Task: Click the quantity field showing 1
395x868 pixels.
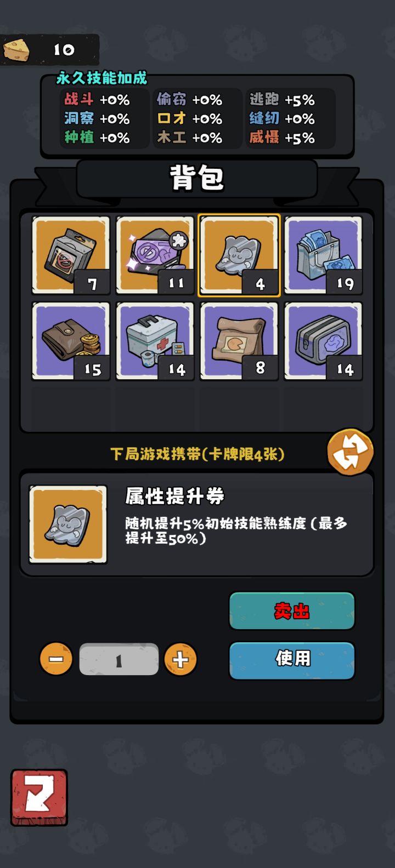Action: pyautogui.click(x=119, y=660)
